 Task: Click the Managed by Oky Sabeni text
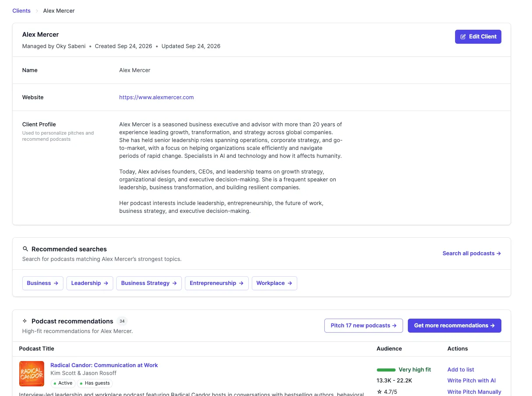(54, 46)
